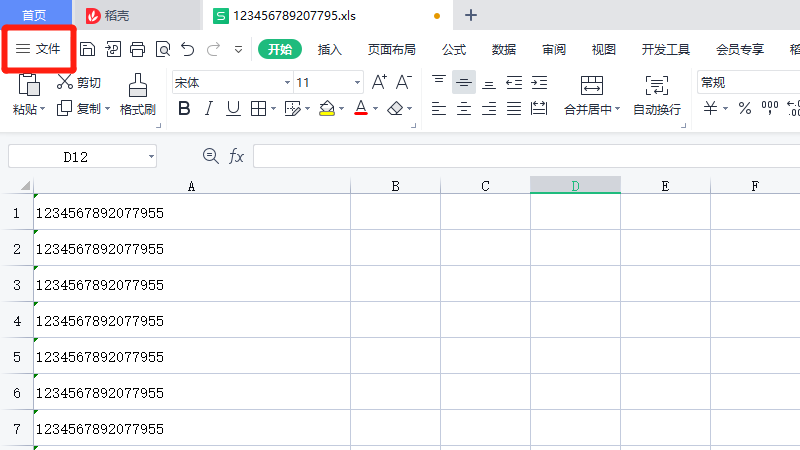
Task: Switch to the 公式 (Formulas) tab
Action: click(x=454, y=48)
